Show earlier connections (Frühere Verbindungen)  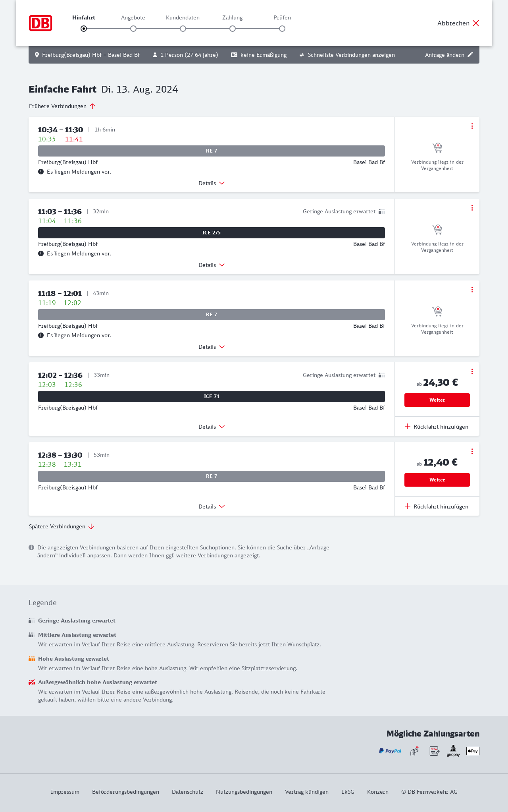click(x=62, y=106)
